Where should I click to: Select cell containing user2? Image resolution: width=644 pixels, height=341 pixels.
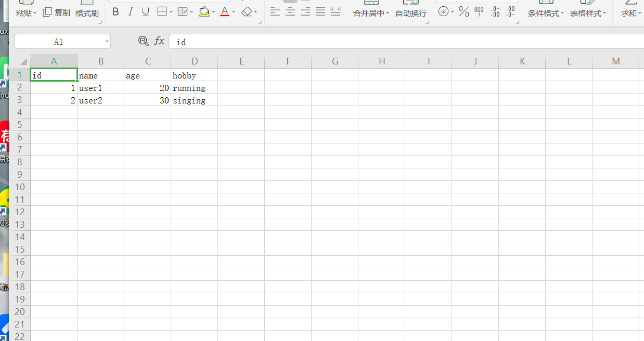[101, 100]
